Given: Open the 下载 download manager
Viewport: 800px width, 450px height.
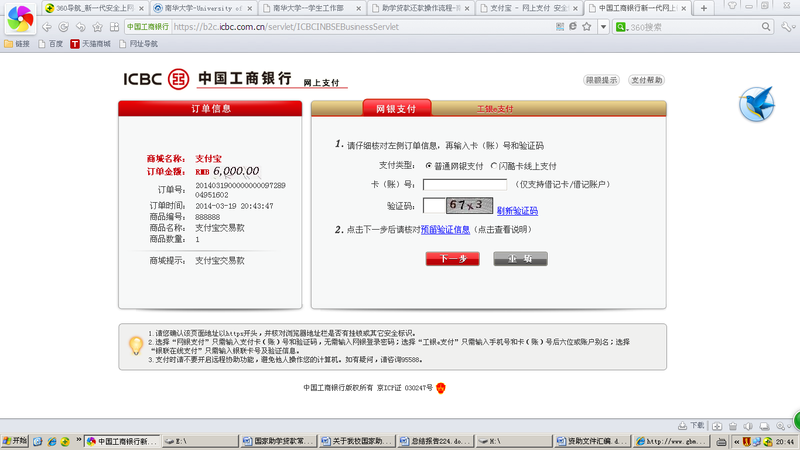Looking at the screenshot, I should pyautogui.click(x=691, y=426).
